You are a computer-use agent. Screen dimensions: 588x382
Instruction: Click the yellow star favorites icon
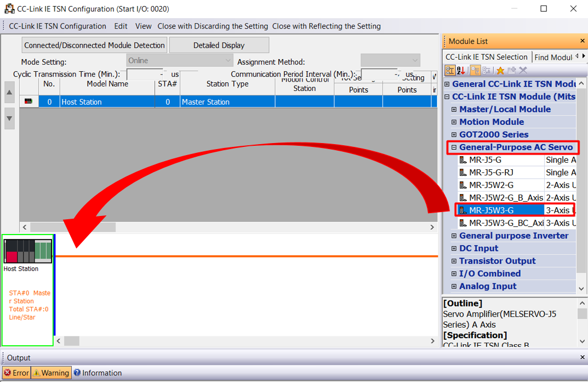click(500, 70)
